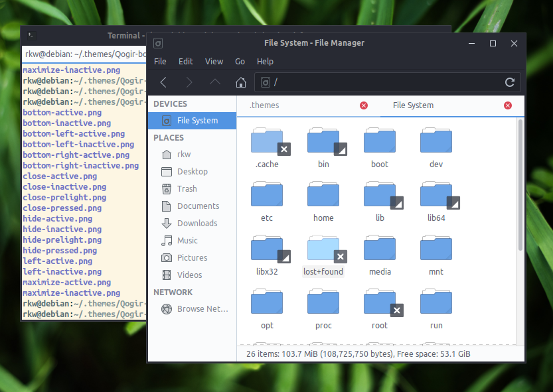Select the Terminal tab rkw@debian

tap(85, 54)
